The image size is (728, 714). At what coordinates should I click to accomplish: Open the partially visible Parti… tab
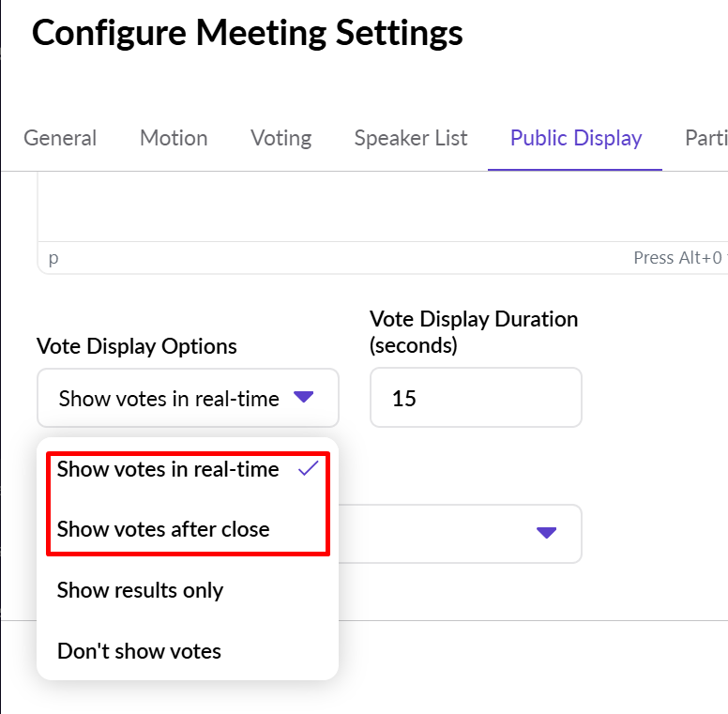coord(705,138)
